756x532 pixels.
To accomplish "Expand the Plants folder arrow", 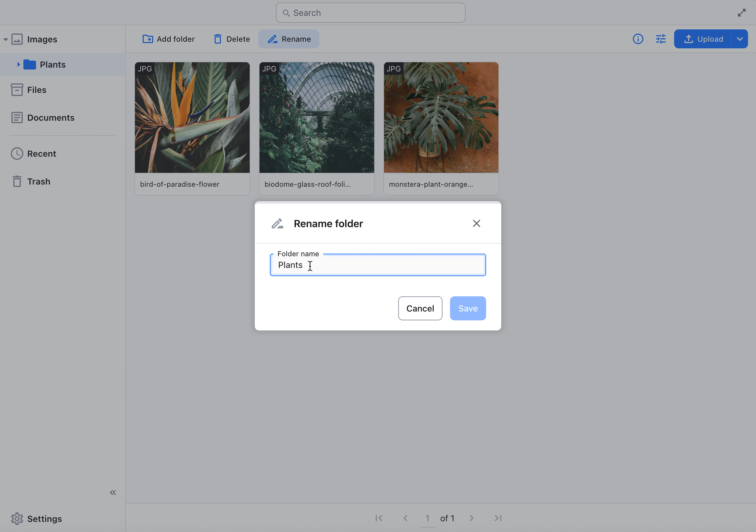I will 18,64.
